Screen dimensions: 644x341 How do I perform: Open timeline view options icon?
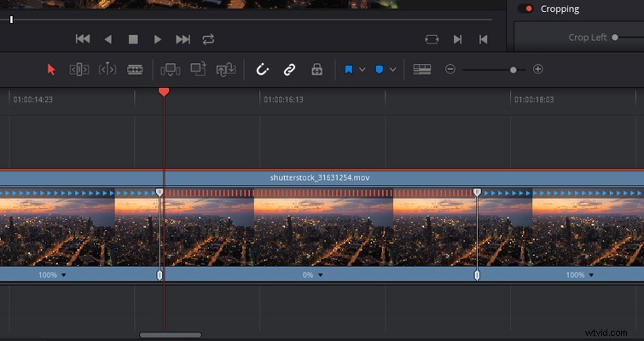[422, 69]
